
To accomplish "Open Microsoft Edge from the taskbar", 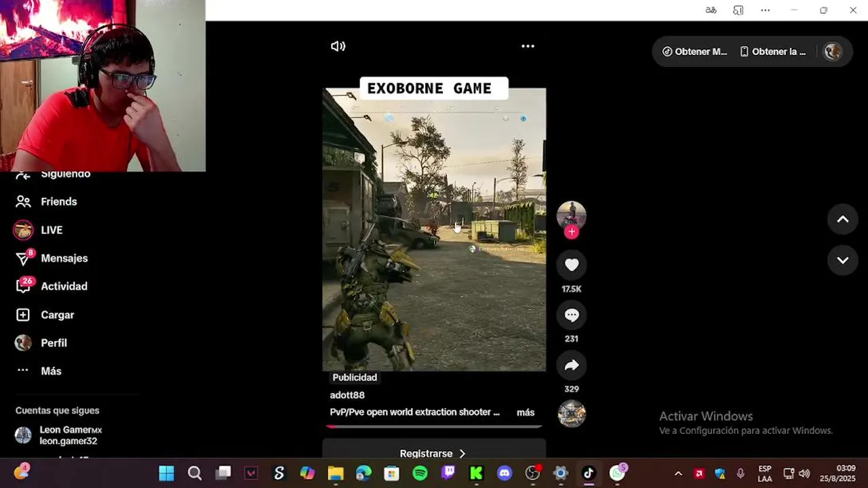I will pyautogui.click(x=363, y=473).
